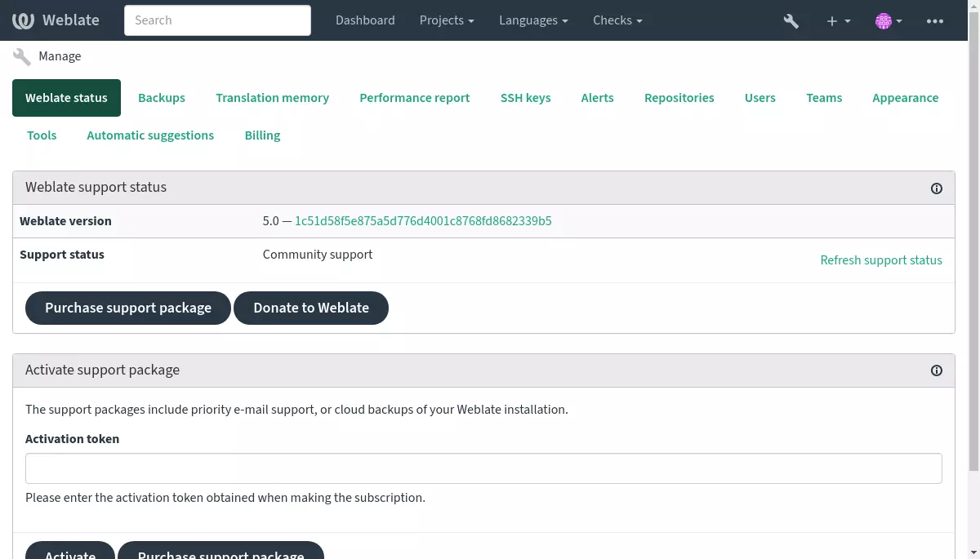Screen dimensions: 980x559
Task: Click info icon in Activate support package
Action: coord(937,370)
